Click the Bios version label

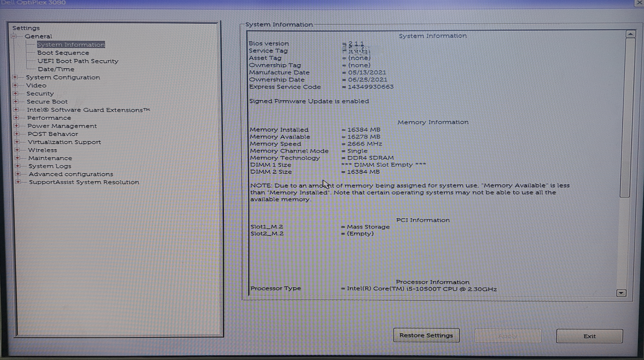pos(269,44)
